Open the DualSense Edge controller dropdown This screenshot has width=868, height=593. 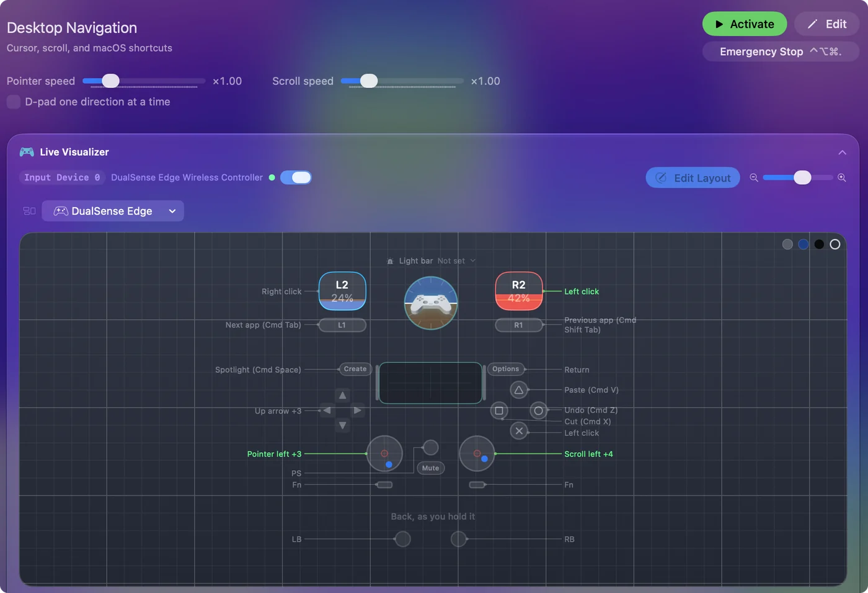(113, 211)
